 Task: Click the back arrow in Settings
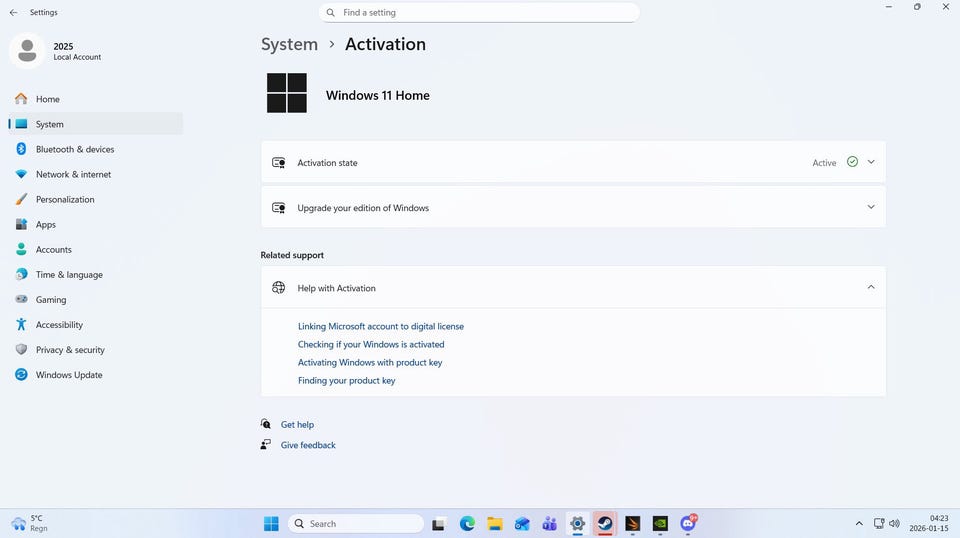click(13, 13)
